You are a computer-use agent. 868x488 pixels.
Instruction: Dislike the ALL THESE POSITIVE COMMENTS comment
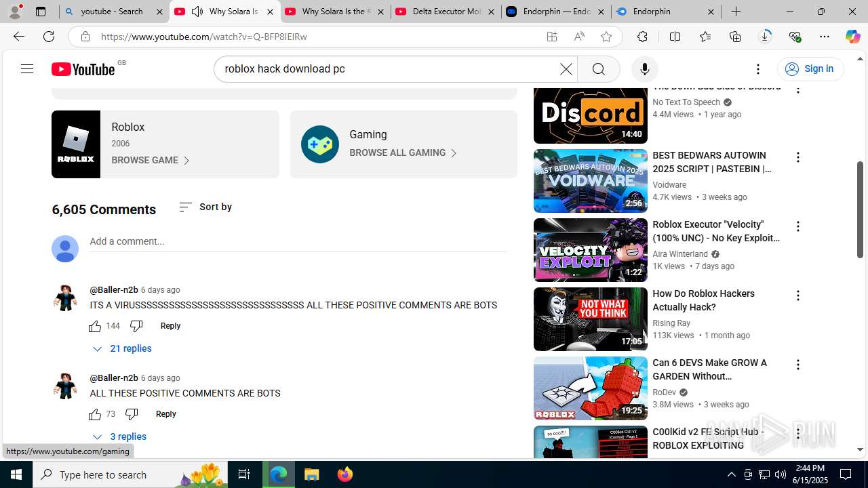click(x=132, y=414)
